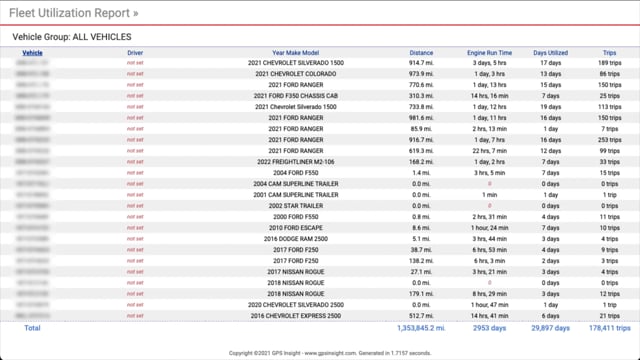
Task: Select the 2001 CAM SUPERLINE TRAILER cell
Action: (296, 195)
